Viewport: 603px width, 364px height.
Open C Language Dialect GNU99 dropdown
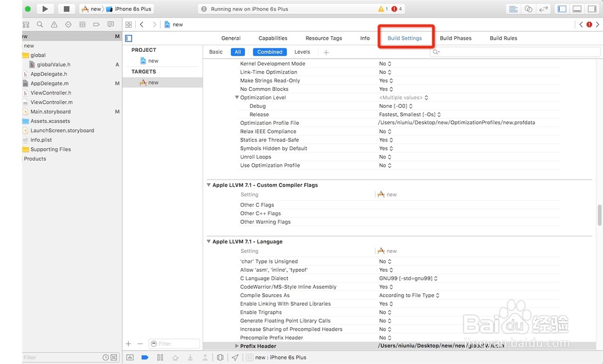(408, 278)
